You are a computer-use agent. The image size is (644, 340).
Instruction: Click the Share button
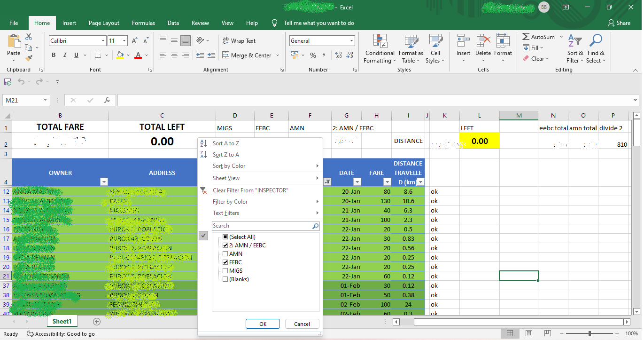tap(619, 23)
